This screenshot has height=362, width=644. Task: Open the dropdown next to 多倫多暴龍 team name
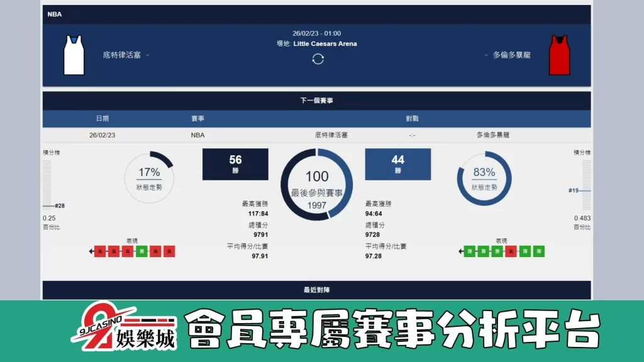click(x=485, y=54)
